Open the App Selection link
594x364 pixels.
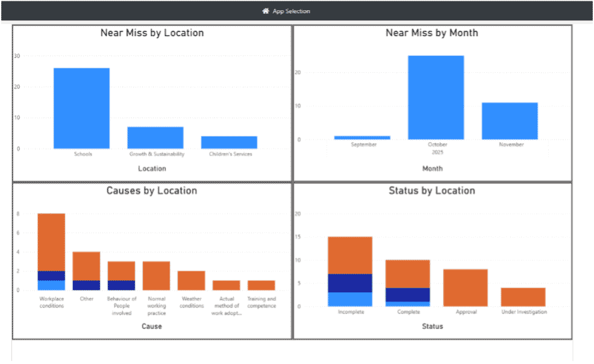291,11
